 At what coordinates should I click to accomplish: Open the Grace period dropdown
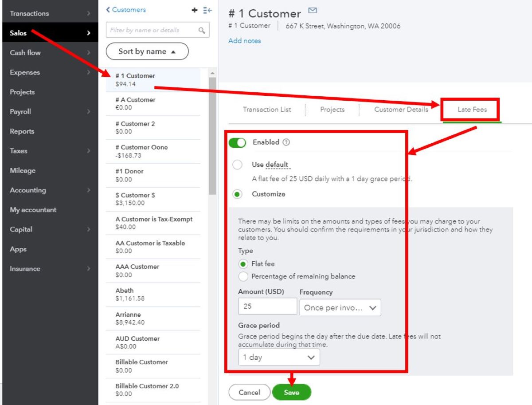pos(279,358)
